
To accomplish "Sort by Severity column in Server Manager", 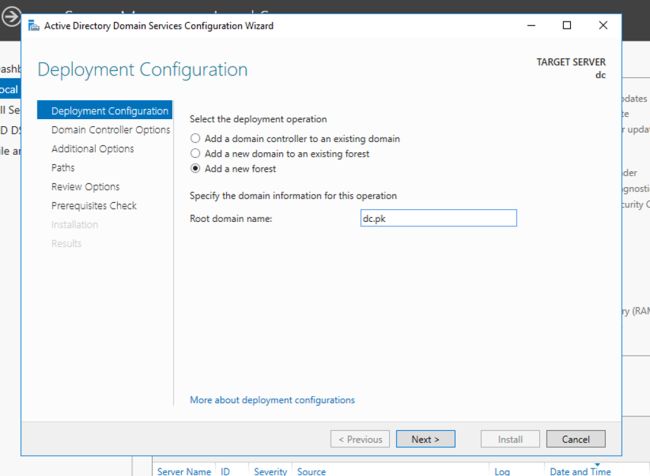I will coord(270,471).
